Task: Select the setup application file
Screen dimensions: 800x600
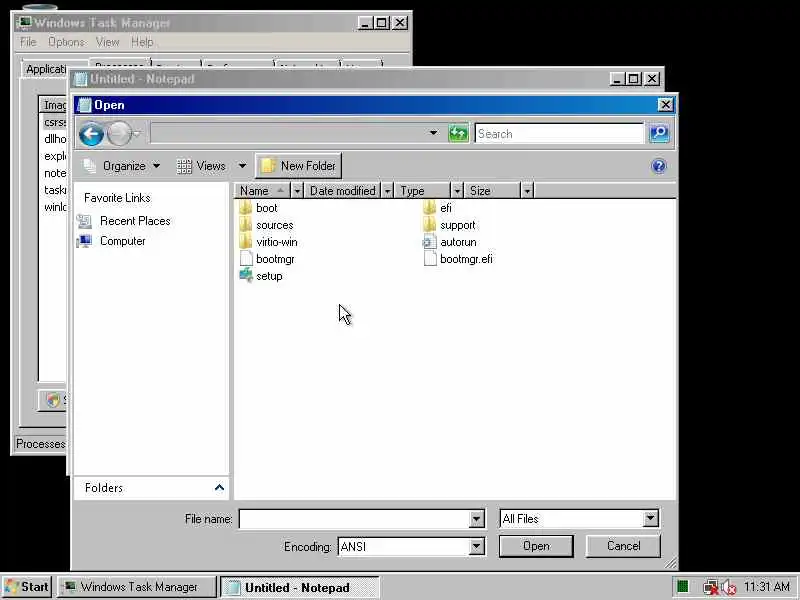Action: [x=261, y=276]
